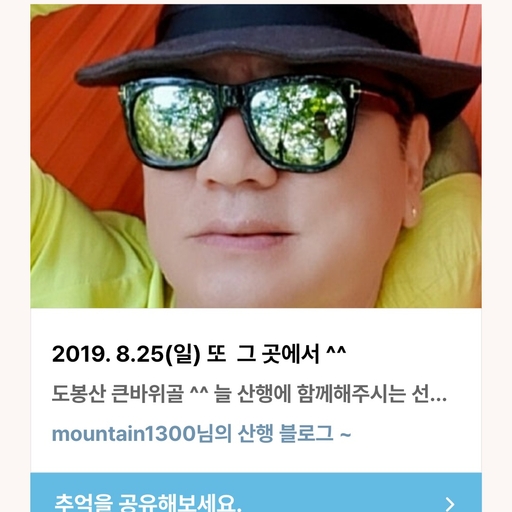Visit mountain1300님의 산행 블로그 link
The height and width of the screenshot is (512, 512).
pos(201,434)
